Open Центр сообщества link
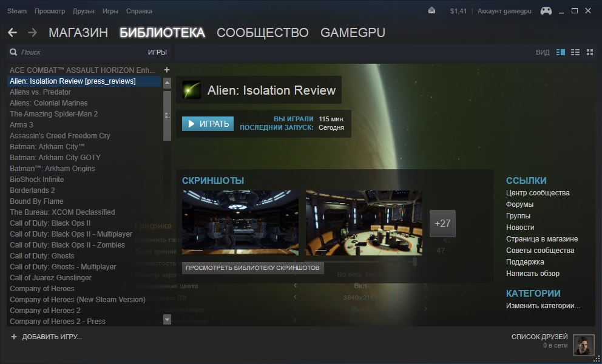The width and height of the screenshot is (602, 364). pyautogui.click(x=538, y=193)
